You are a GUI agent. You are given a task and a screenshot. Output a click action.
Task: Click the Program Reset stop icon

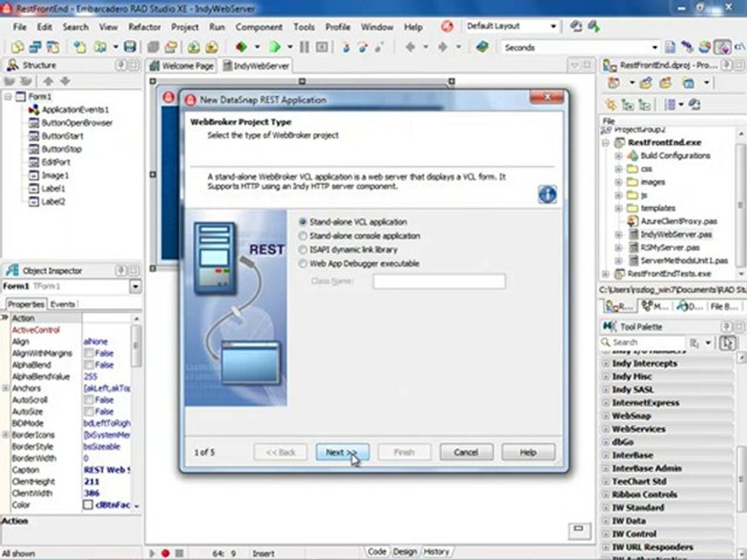click(322, 47)
